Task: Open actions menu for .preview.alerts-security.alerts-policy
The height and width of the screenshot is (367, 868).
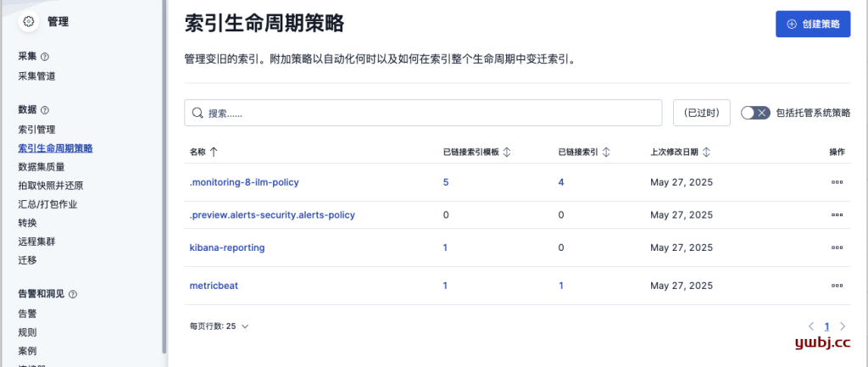Action: (x=837, y=214)
